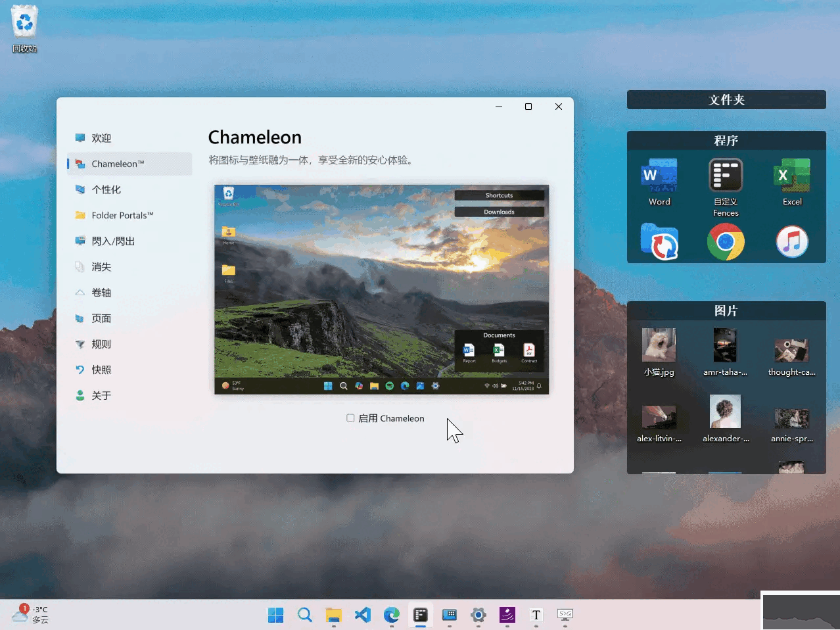The image size is (840, 630).
Task: Open Settings gear on the taskbar
Action: [x=478, y=615]
